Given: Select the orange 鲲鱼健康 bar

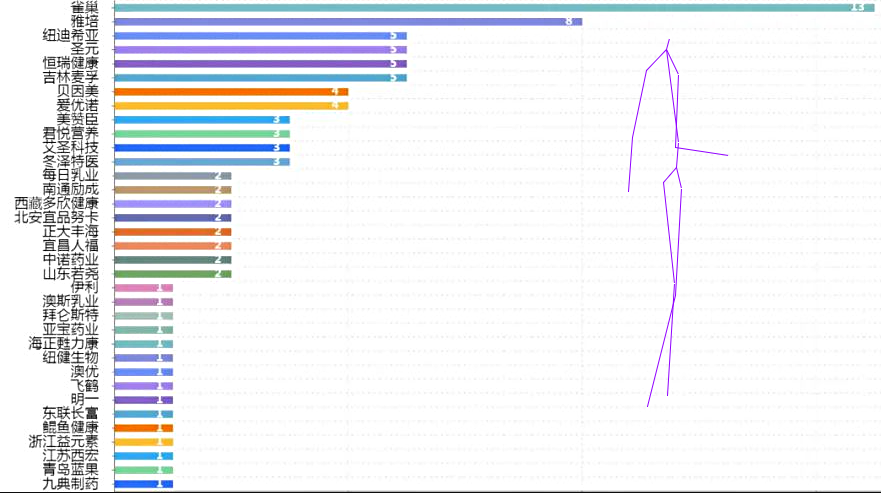Looking at the screenshot, I should 143,428.
